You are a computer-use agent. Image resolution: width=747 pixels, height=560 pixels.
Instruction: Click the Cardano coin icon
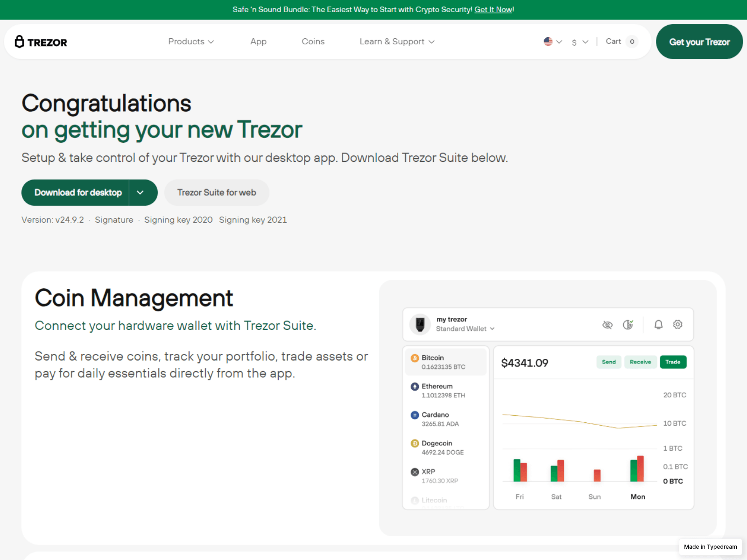(415, 415)
